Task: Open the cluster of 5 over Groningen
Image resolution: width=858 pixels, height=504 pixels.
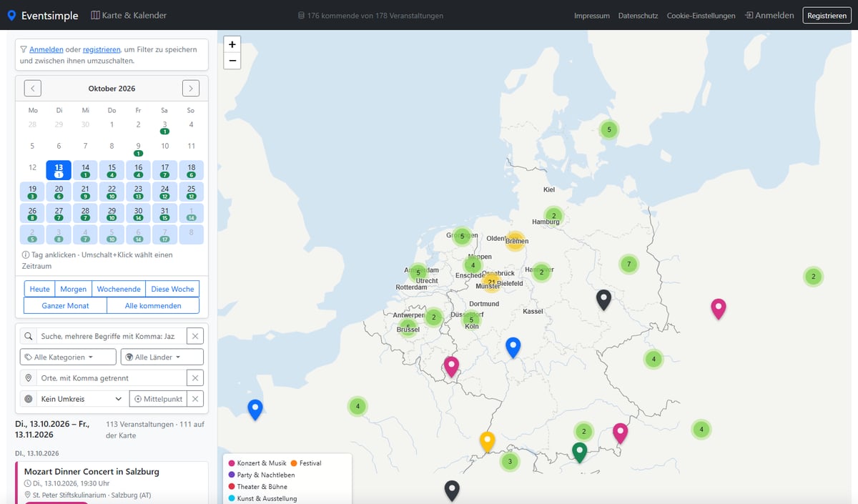Action: coord(462,236)
